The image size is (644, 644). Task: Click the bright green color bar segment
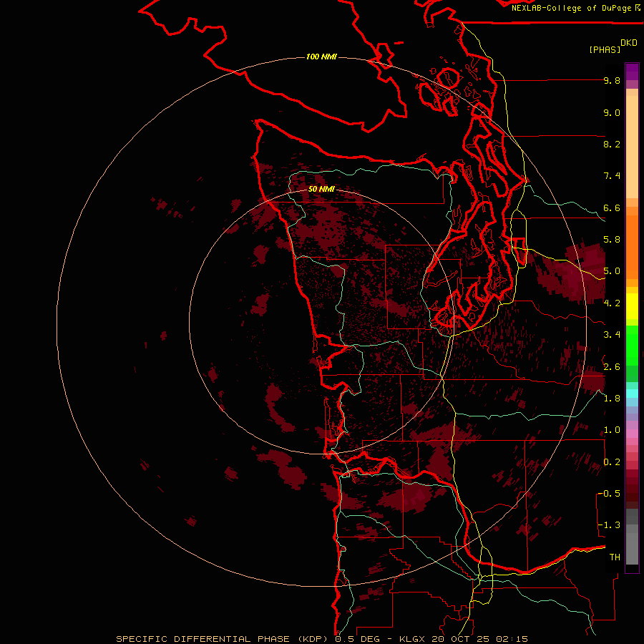pos(632,345)
